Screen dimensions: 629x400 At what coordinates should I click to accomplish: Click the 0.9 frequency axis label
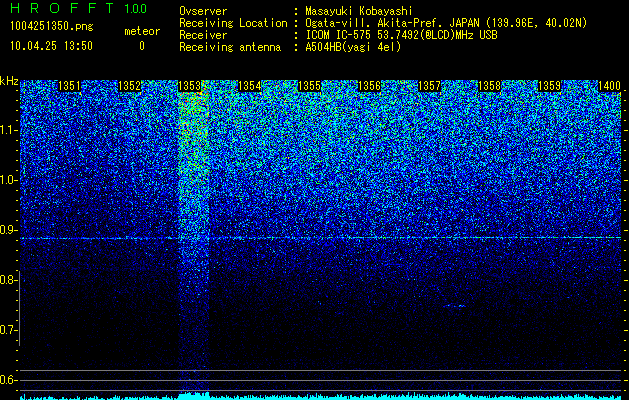(8, 230)
